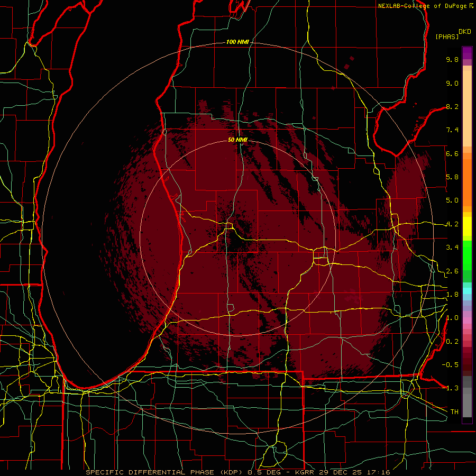Click the 5.0 legend value

coord(452,200)
